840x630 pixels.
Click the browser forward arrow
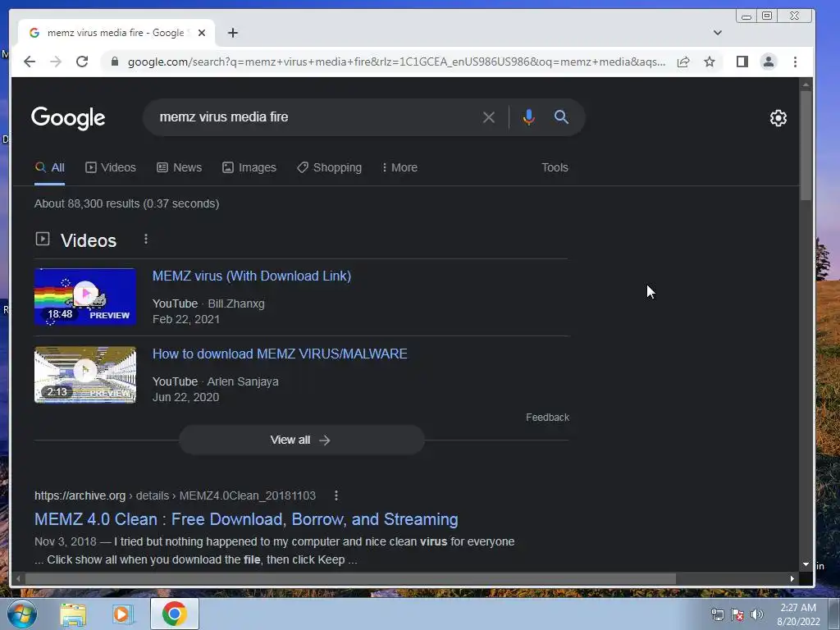(56, 62)
